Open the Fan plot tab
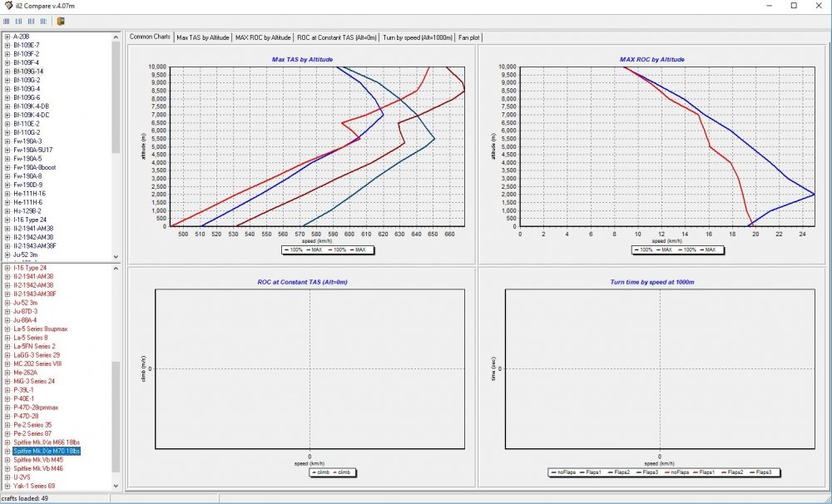Screen dimensions: 832x504 coord(468,37)
